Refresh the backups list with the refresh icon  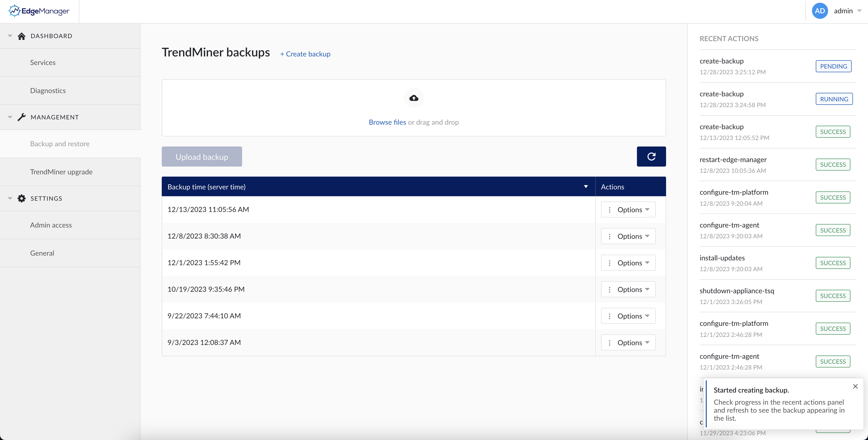click(651, 156)
